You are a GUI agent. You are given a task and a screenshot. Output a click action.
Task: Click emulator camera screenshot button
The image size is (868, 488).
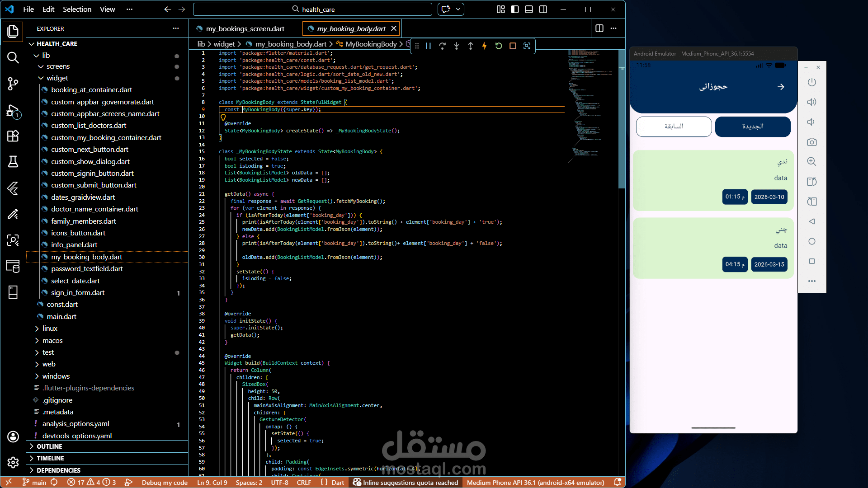pyautogui.click(x=812, y=142)
